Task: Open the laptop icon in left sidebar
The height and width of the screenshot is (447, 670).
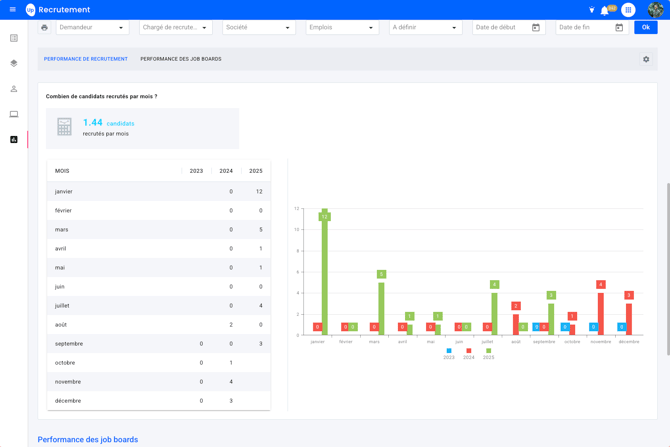Action: pos(14,114)
